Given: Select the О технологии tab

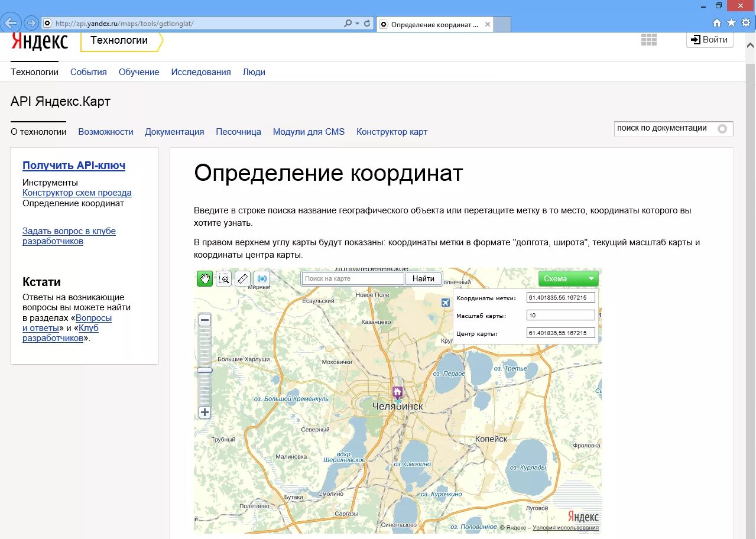Looking at the screenshot, I should click(38, 132).
